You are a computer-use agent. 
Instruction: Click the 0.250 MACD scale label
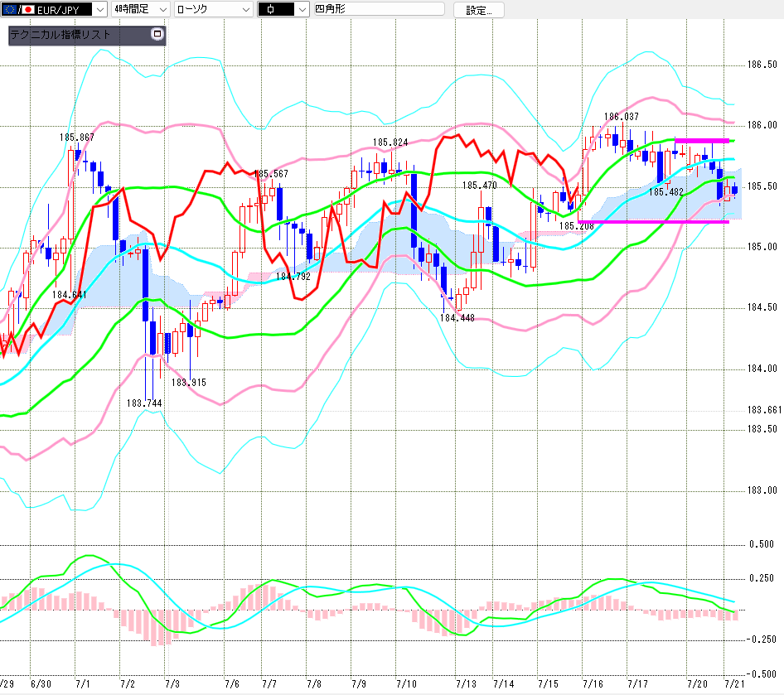tap(761, 578)
